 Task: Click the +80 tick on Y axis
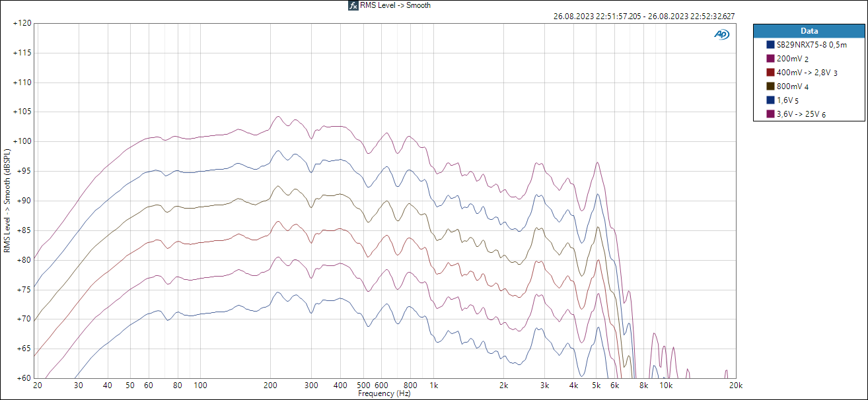click(23, 260)
